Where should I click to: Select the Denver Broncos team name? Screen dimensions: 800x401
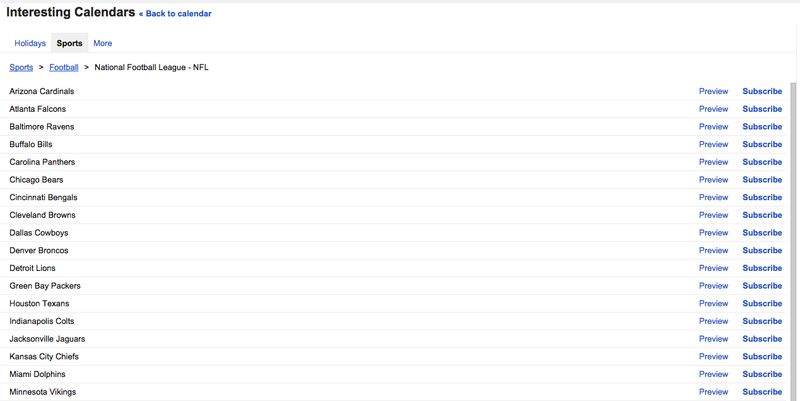39,250
